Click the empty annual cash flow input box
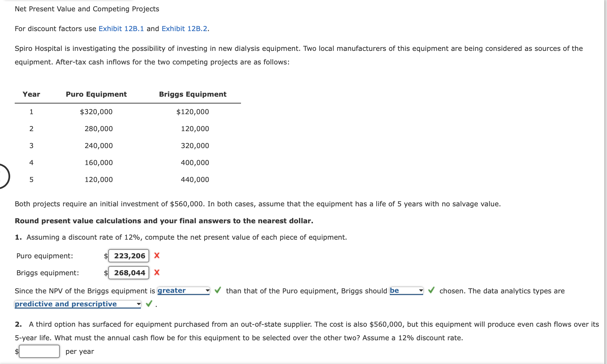The height and width of the screenshot is (364, 607). coord(40,351)
